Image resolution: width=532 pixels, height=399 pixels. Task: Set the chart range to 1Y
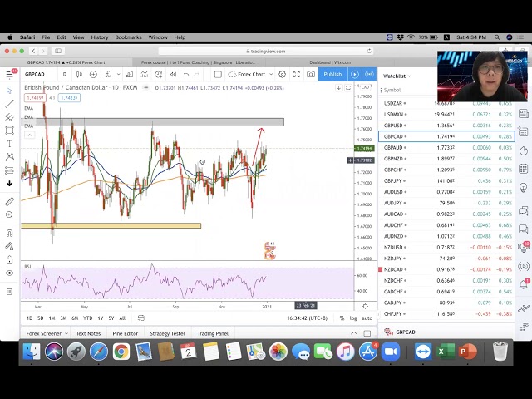click(x=100, y=318)
